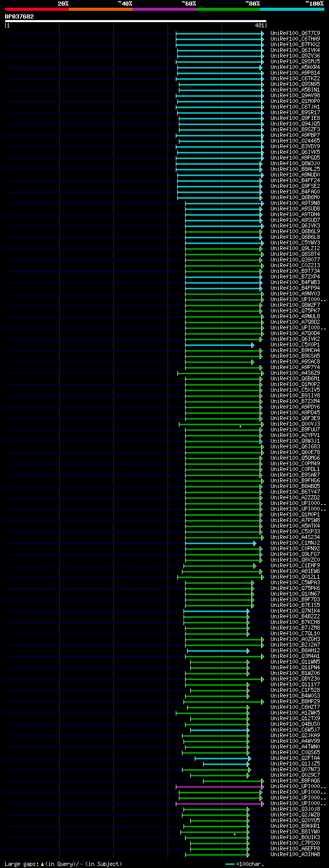Open hit UniRef100_B7FKX2
Image resolution: width=329 pixels, height=868 pixels.
click(295, 44)
